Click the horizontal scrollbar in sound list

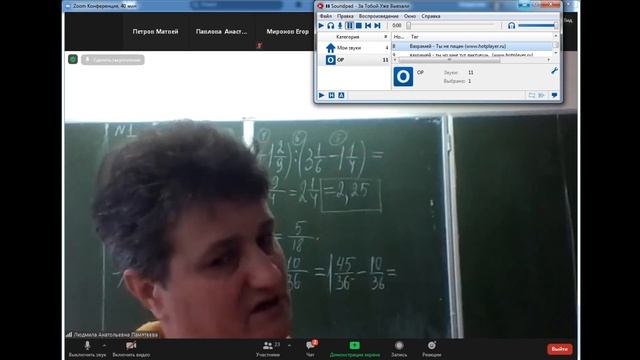pos(449,60)
